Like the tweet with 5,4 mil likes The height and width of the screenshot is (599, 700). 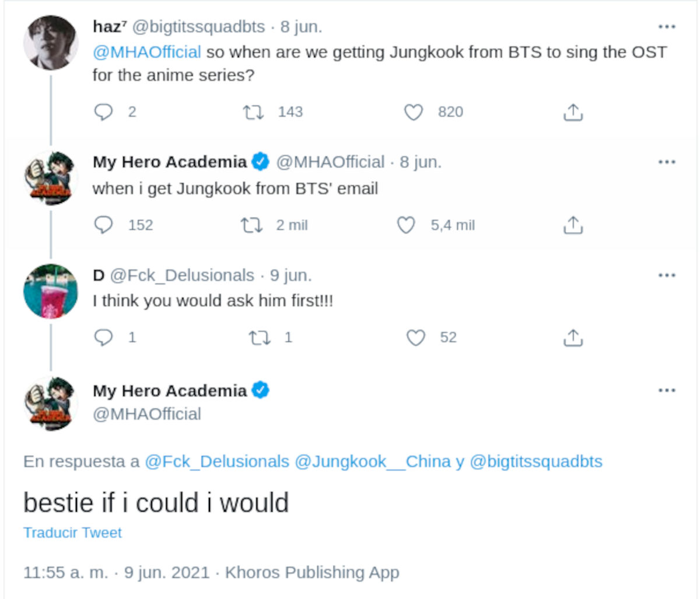(x=406, y=225)
